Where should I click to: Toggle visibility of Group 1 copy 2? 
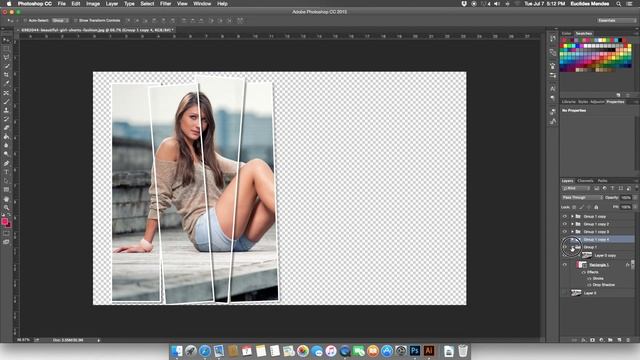pos(565,224)
